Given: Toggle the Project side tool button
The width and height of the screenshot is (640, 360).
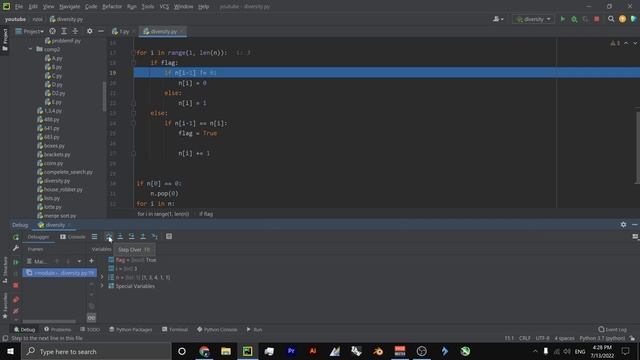Looking at the screenshot, I should click(x=5, y=40).
